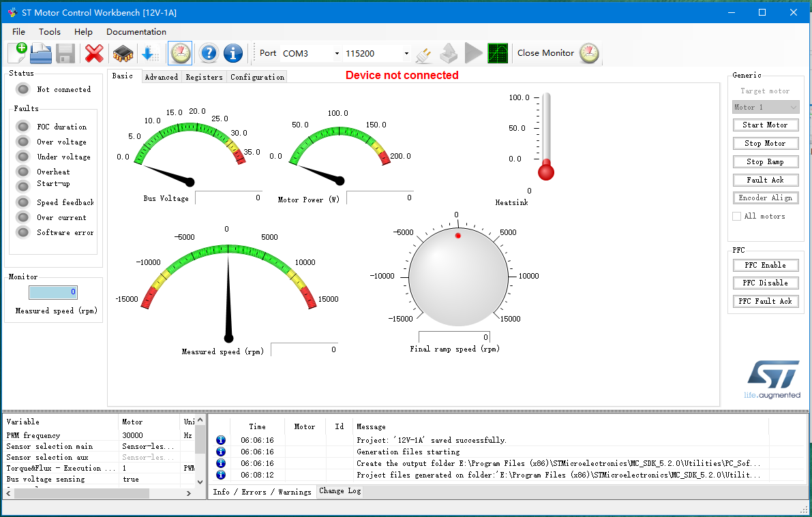Click the variable list scroll up arrow
This screenshot has height=517, width=812.
[x=200, y=420]
